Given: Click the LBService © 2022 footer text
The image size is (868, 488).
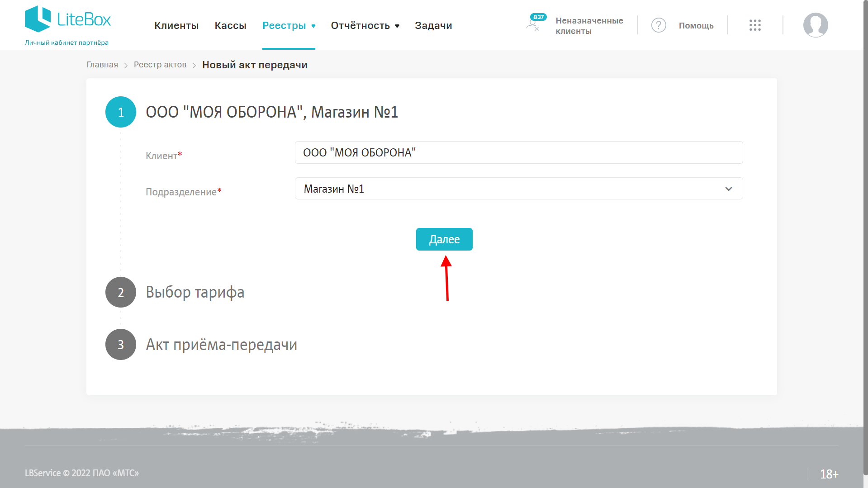Looking at the screenshot, I should (82, 473).
